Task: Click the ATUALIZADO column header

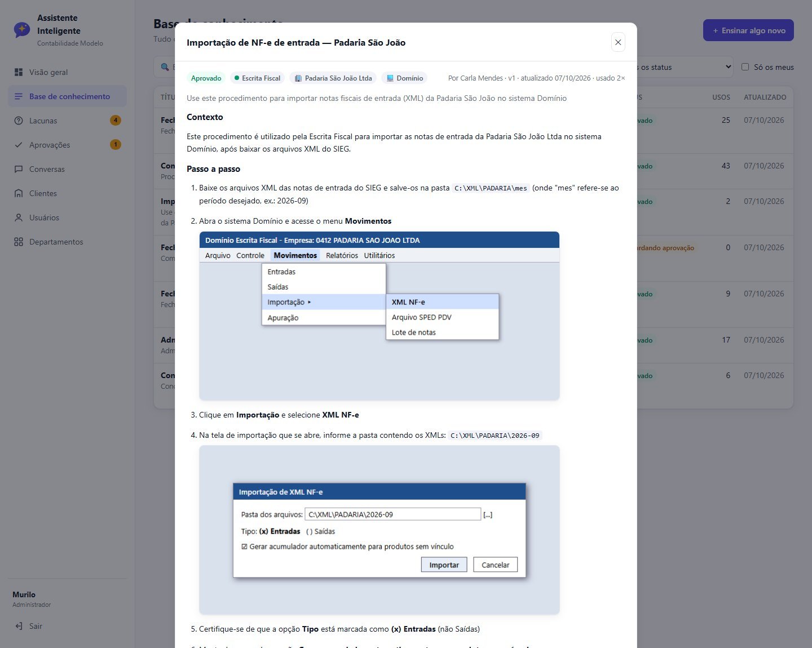Action: 765,97
